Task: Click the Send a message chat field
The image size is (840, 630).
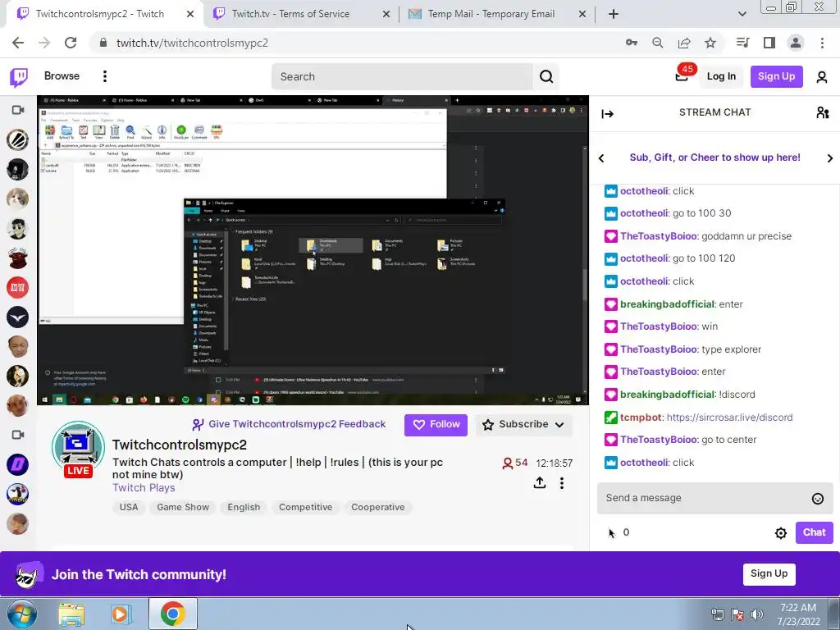Action: pos(715,498)
